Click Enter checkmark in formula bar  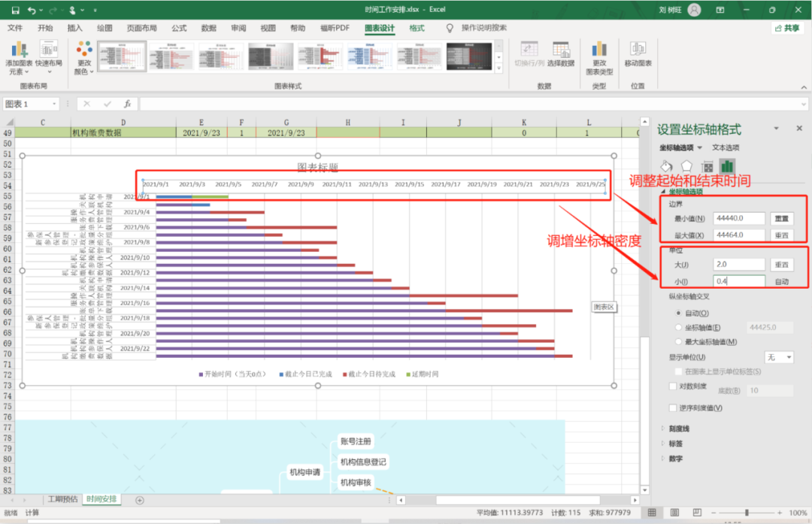(x=108, y=104)
